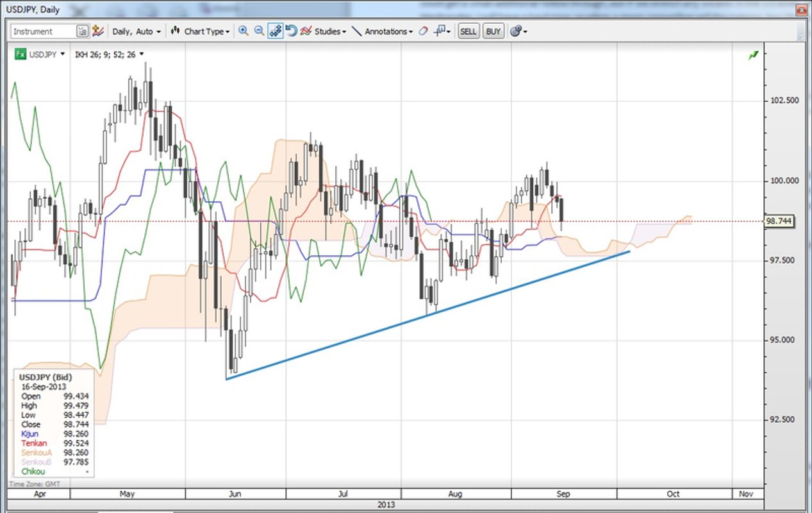Click the green arrow icon in chart corner
812x513 pixels.
click(x=753, y=56)
